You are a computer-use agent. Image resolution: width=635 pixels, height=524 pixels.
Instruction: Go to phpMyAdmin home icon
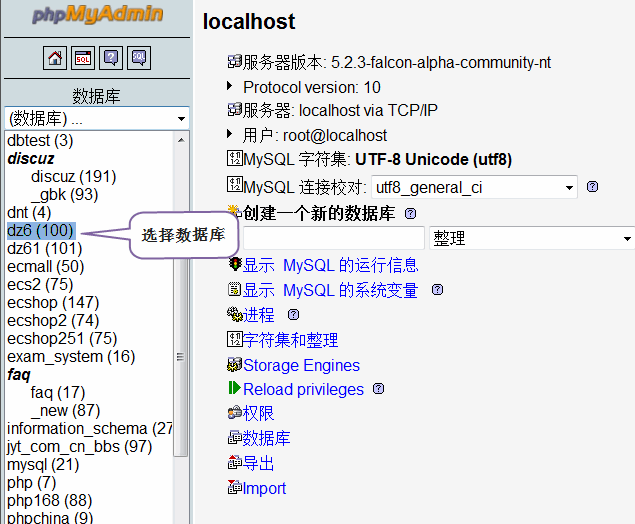point(55,58)
